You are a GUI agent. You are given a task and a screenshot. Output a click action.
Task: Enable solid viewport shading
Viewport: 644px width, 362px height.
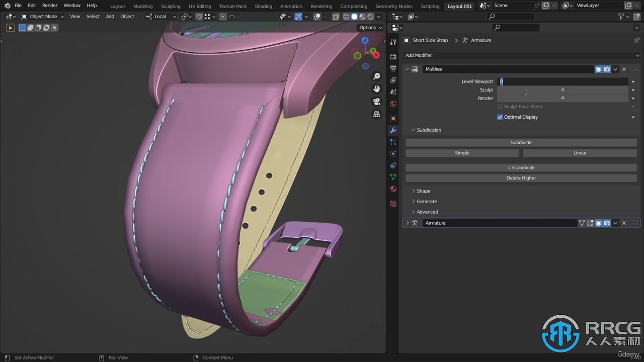click(354, 17)
